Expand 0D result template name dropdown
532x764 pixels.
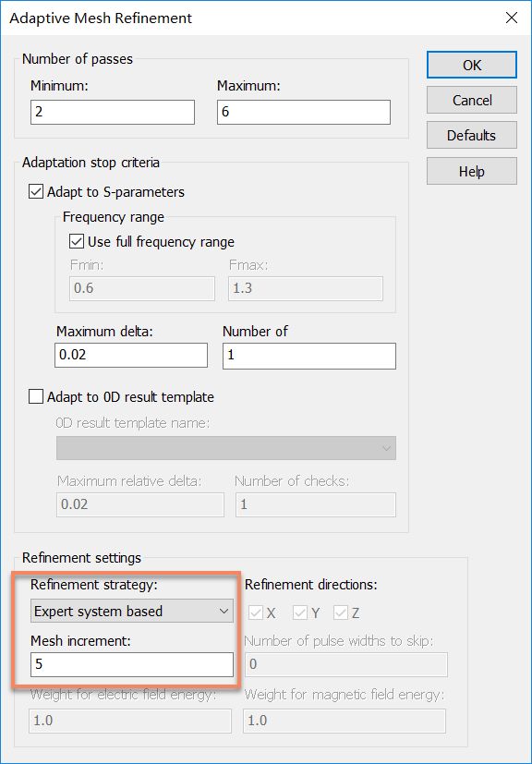226,448
